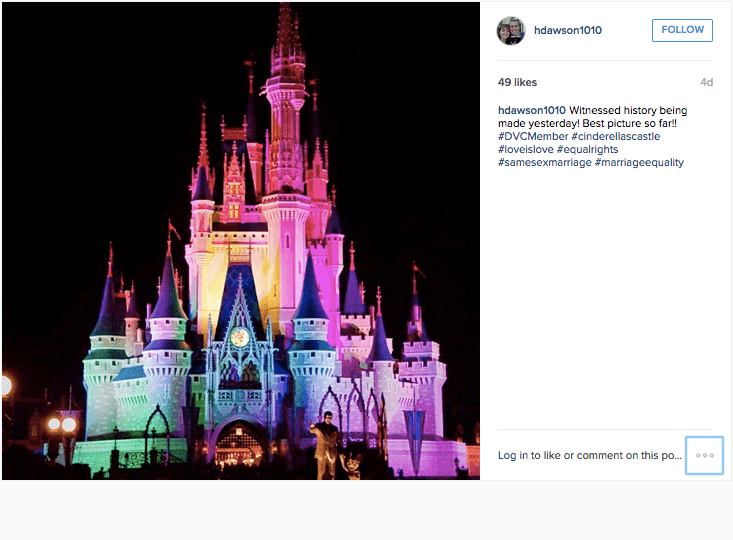Browse the #equalrights hashtag

point(587,150)
